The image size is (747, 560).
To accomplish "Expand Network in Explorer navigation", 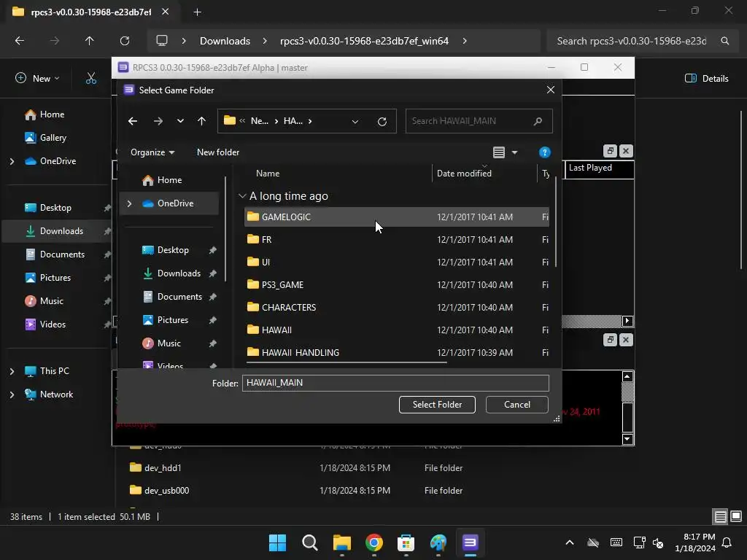I will tap(12, 394).
